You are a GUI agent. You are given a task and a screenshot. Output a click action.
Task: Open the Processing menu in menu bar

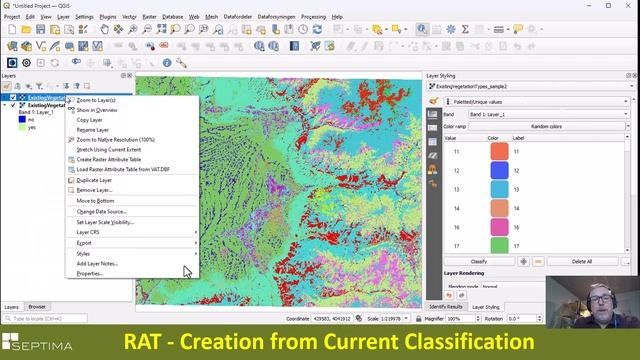tap(313, 17)
